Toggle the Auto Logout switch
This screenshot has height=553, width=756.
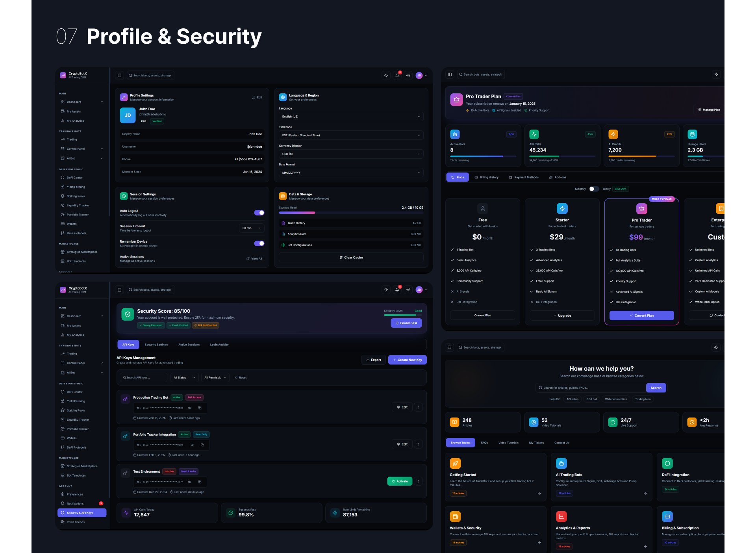click(x=259, y=213)
